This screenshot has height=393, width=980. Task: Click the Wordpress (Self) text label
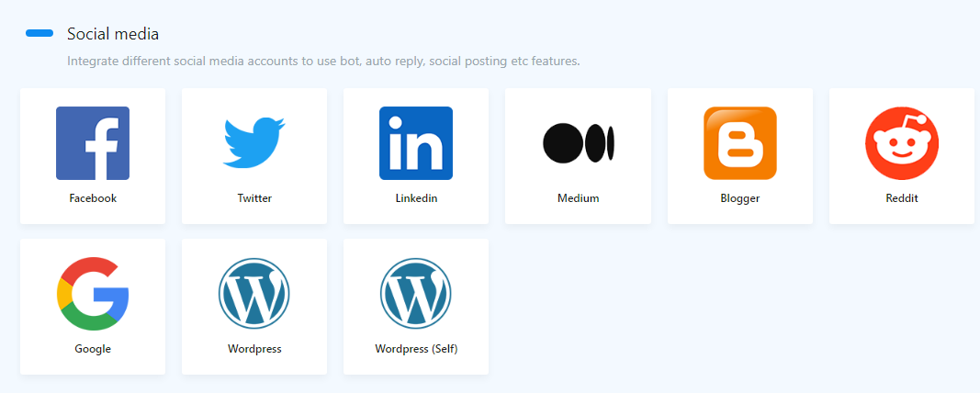(416, 349)
